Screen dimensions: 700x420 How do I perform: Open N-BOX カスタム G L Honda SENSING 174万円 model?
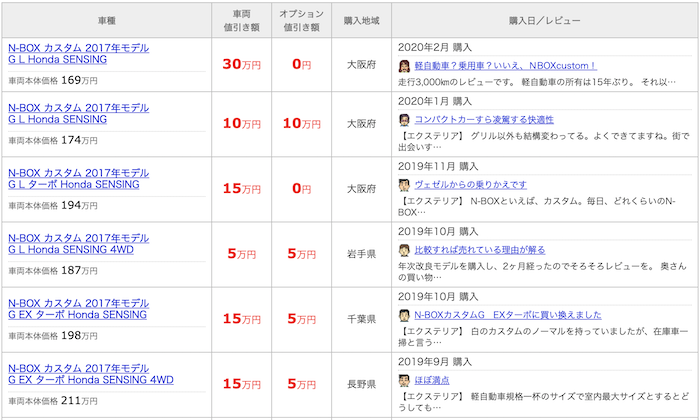(x=79, y=113)
